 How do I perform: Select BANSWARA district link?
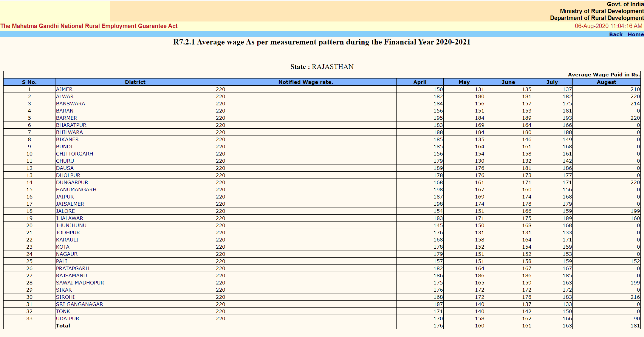click(70, 104)
